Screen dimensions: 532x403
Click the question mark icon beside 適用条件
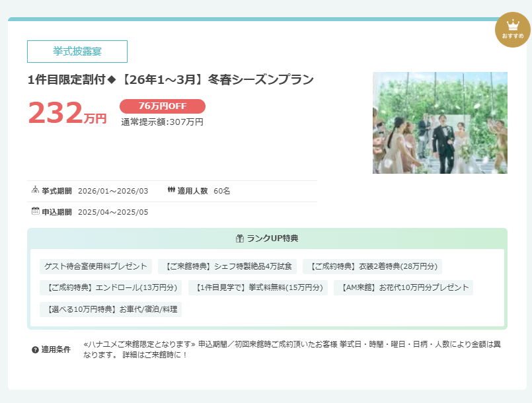(35, 349)
